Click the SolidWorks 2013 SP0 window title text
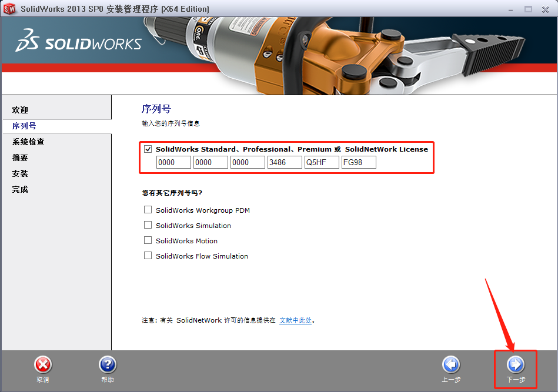This screenshot has width=558, height=392. pyautogui.click(x=115, y=9)
